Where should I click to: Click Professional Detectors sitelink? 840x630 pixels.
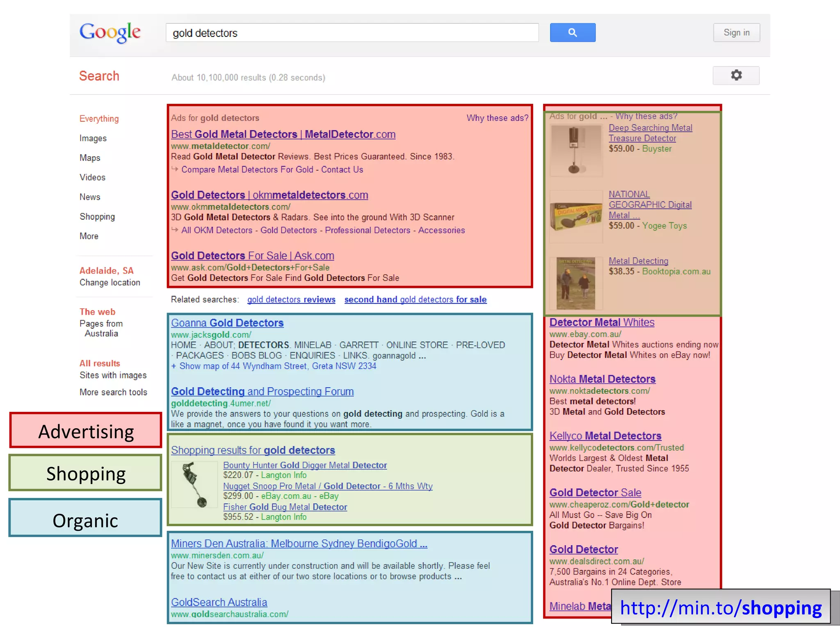(x=367, y=230)
